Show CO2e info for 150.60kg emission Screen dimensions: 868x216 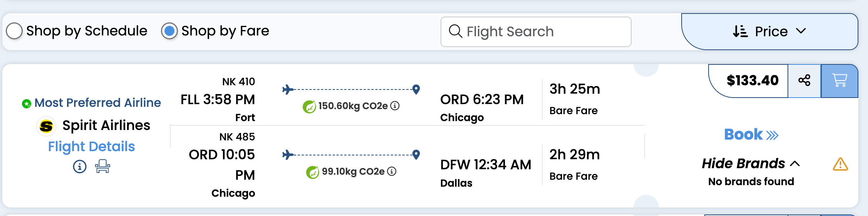pyautogui.click(x=395, y=106)
